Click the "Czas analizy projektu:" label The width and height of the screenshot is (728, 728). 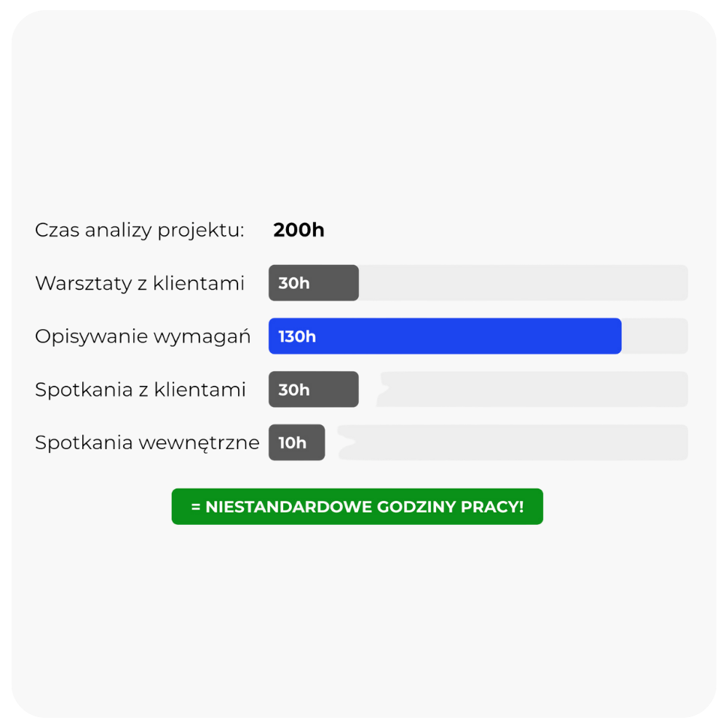point(139,231)
